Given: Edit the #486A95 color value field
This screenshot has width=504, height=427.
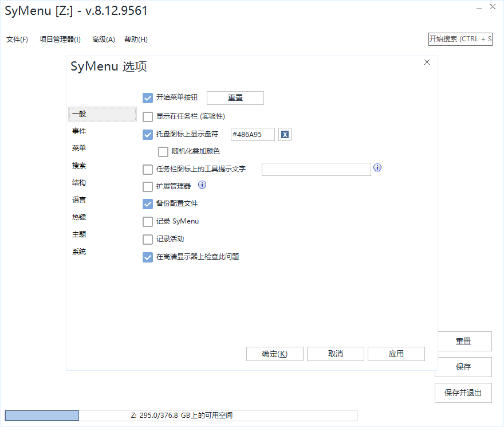Looking at the screenshot, I should coord(252,134).
